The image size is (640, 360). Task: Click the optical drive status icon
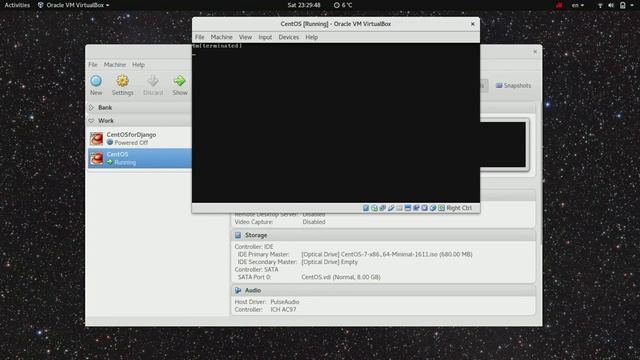pos(375,208)
